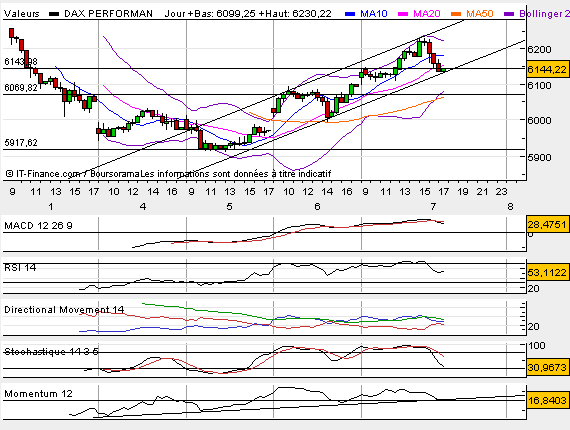Click the 5900 price axis label

539,157
